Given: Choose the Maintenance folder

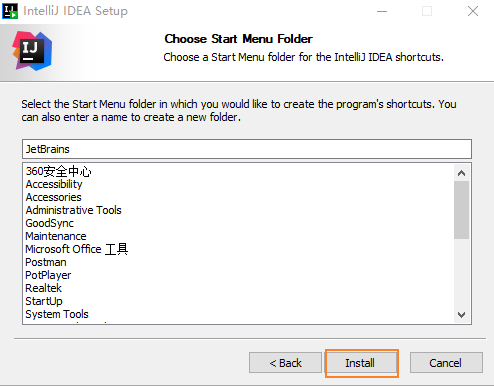Looking at the screenshot, I should [56, 236].
